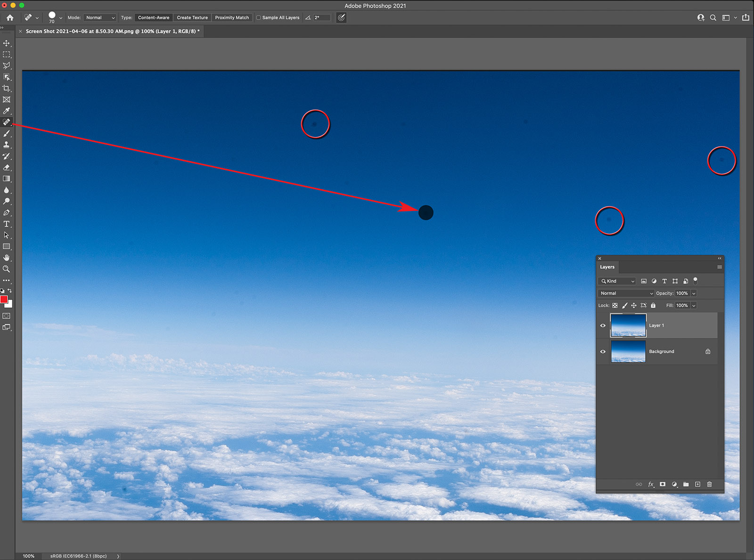Toggle Background layer visibility
This screenshot has height=560, width=754.
click(603, 351)
